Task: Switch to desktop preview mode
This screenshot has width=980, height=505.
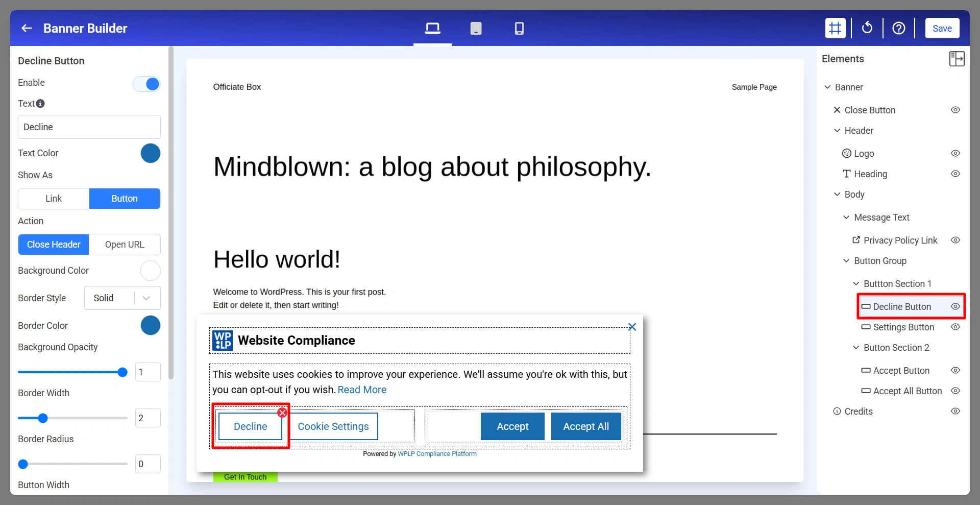Action: (x=432, y=28)
